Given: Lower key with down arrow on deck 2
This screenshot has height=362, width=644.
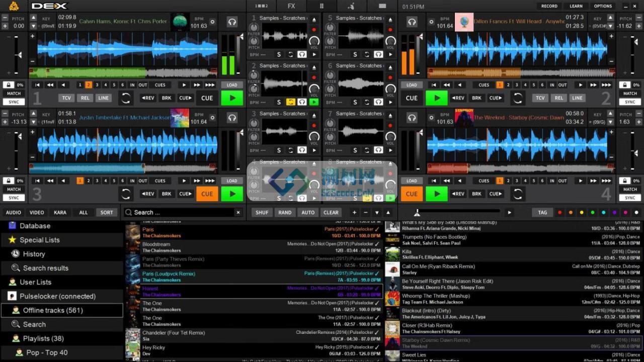Looking at the screenshot, I should pos(610,26).
